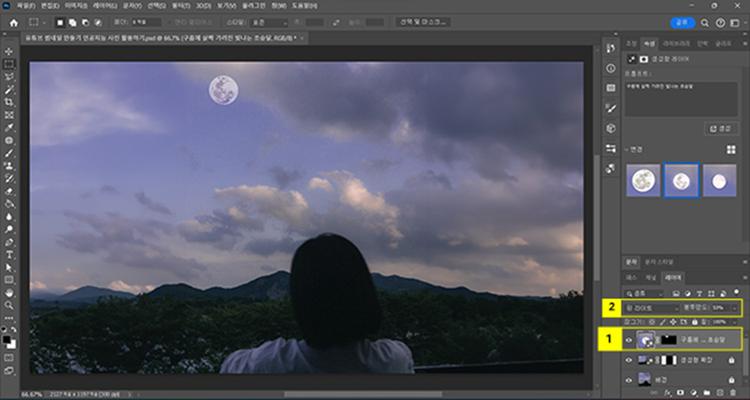
Task: Click the Select and Mask button
Action: tap(423, 22)
